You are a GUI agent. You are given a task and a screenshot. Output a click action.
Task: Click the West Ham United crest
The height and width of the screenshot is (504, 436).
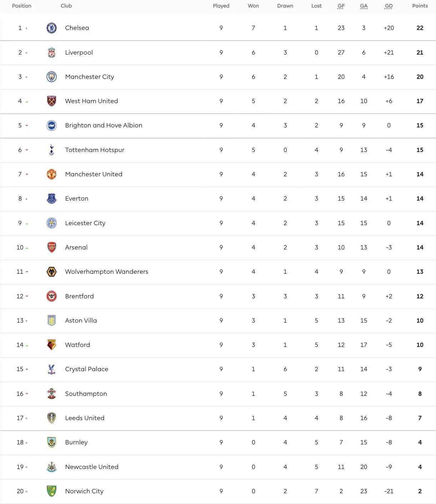pyautogui.click(x=52, y=101)
